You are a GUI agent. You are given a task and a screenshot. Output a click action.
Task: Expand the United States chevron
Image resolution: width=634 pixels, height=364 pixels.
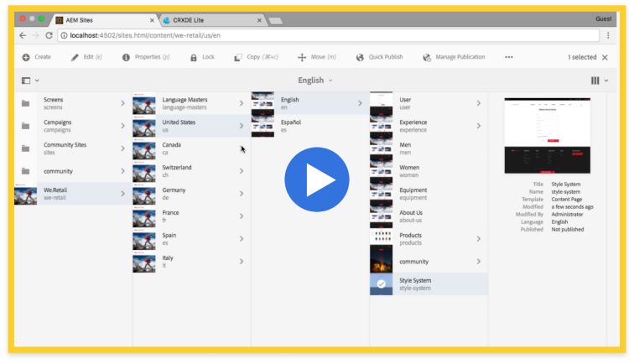242,126
